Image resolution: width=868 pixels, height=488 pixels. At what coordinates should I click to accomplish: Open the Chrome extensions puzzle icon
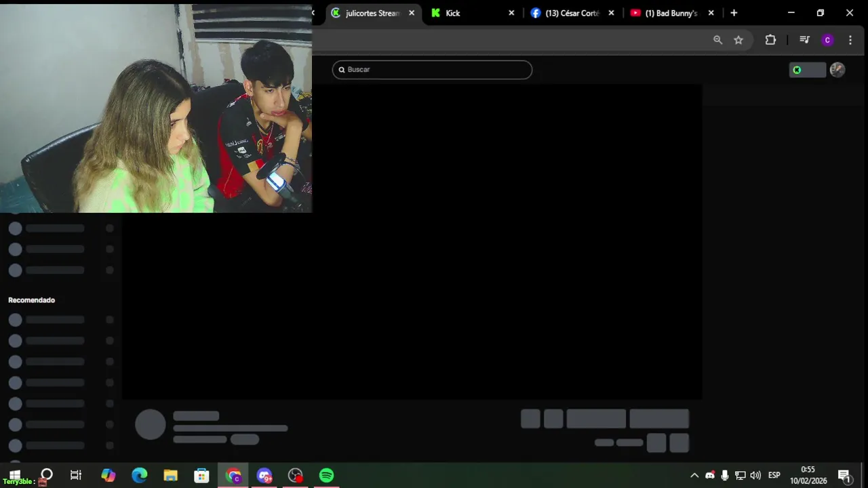pos(770,40)
